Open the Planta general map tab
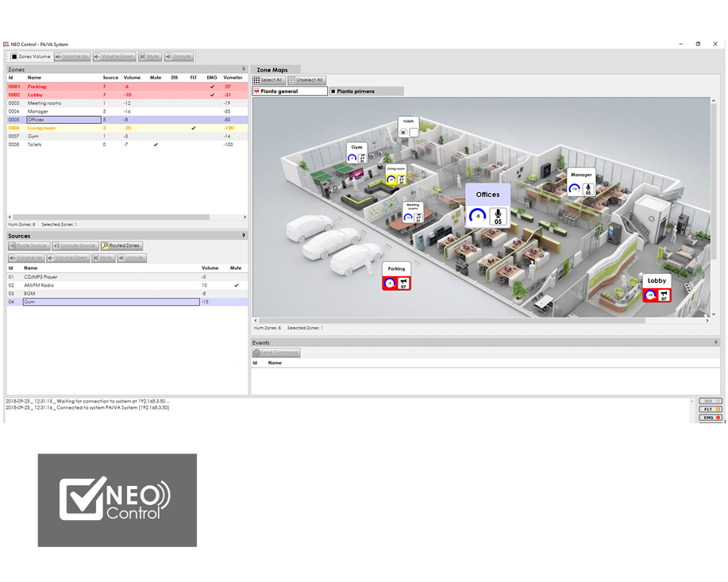The height and width of the screenshot is (582, 728). tap(289, 91)
